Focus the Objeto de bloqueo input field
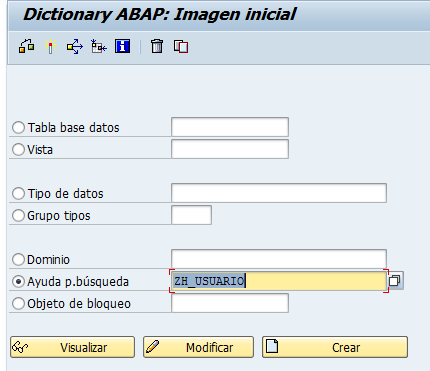This screenshot has width=430, height=371. point(230,303)
